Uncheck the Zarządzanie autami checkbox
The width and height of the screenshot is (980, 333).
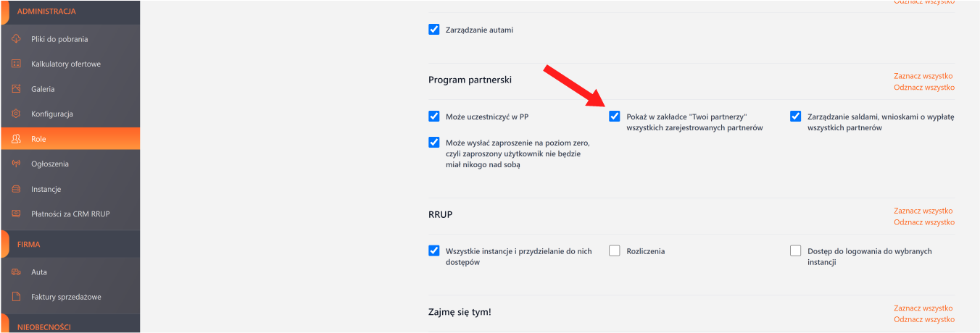pyautogui.click(x=434, y=30)
